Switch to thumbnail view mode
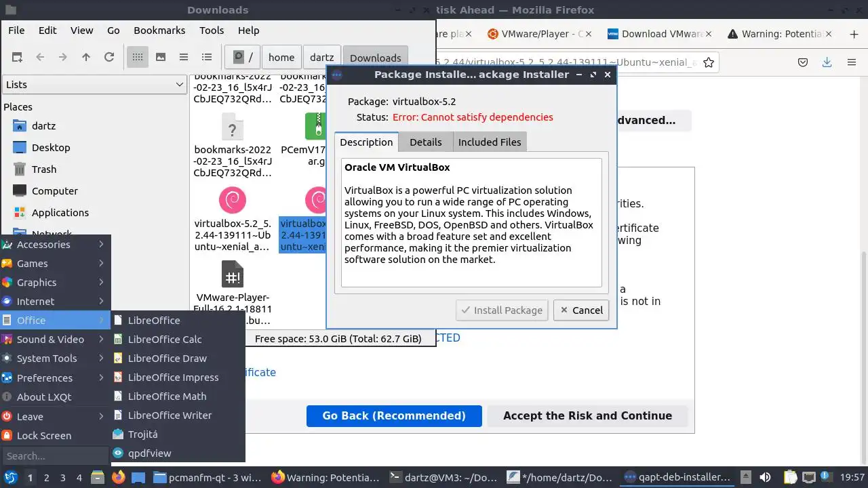This screenshot has height=488, width=868. (x=161, y=58)
